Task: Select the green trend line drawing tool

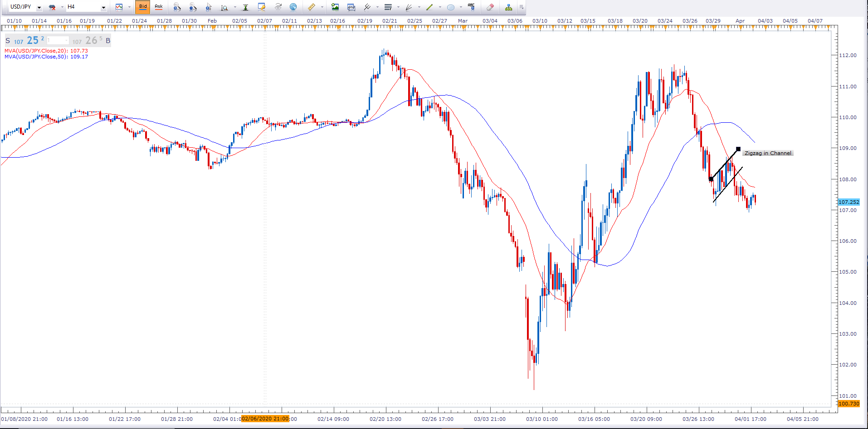Action: [429, 7]
